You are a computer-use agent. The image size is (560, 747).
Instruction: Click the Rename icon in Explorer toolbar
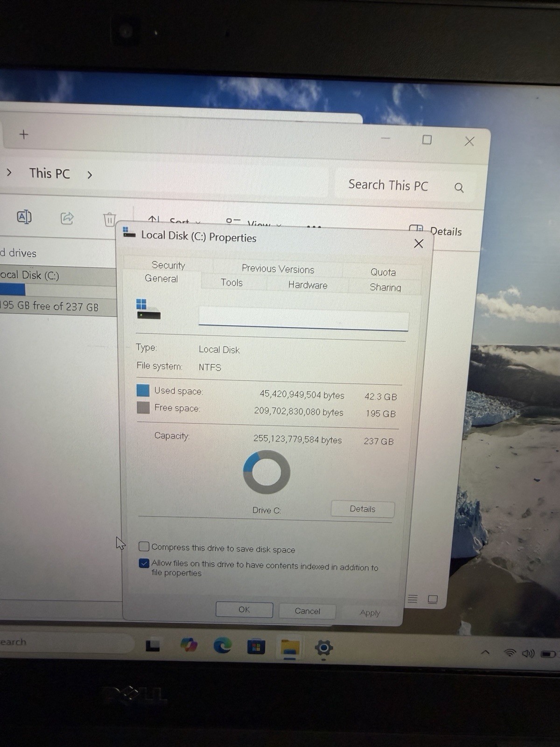pyautogui.click(x=24, y=217)
